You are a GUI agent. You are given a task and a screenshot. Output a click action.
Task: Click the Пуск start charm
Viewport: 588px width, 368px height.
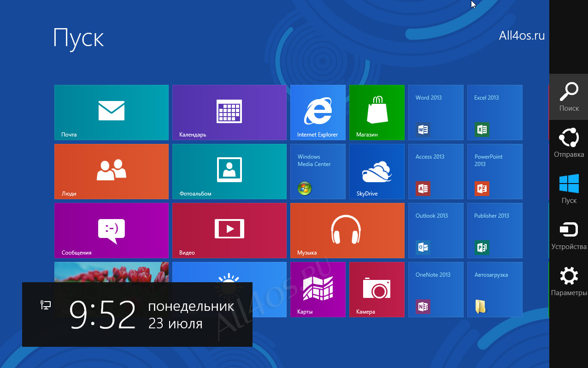point(569,189)
